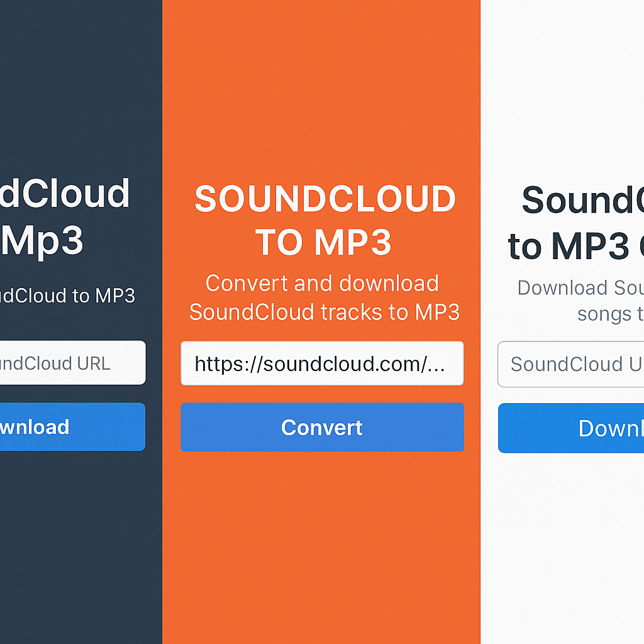Click the Convert button on the orange panel
The width and height of the screenshot is (644, 644).
322,427
